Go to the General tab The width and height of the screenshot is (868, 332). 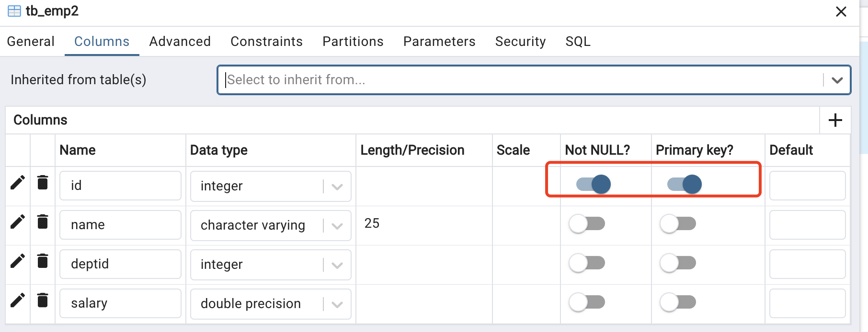pos(31,42)
